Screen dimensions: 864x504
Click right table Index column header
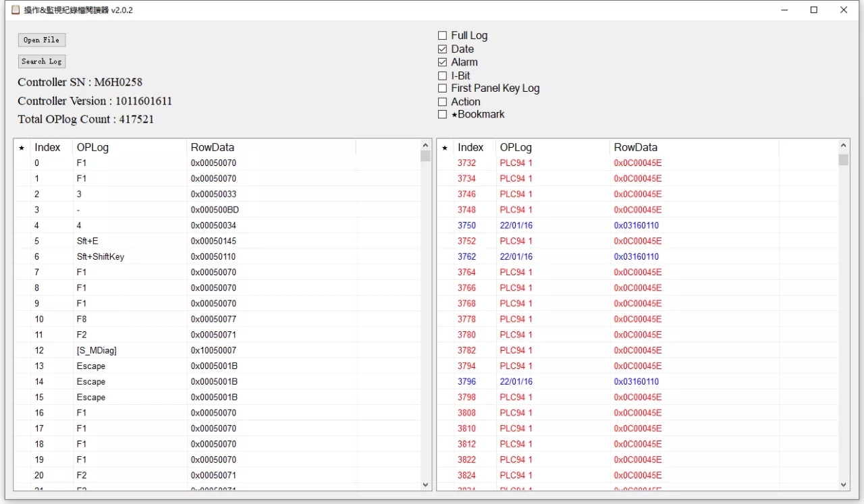click(475, 147)
